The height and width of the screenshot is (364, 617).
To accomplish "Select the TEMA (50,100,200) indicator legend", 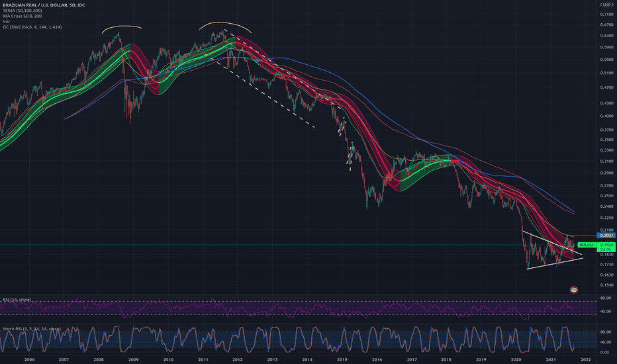I will pos(22,11).
